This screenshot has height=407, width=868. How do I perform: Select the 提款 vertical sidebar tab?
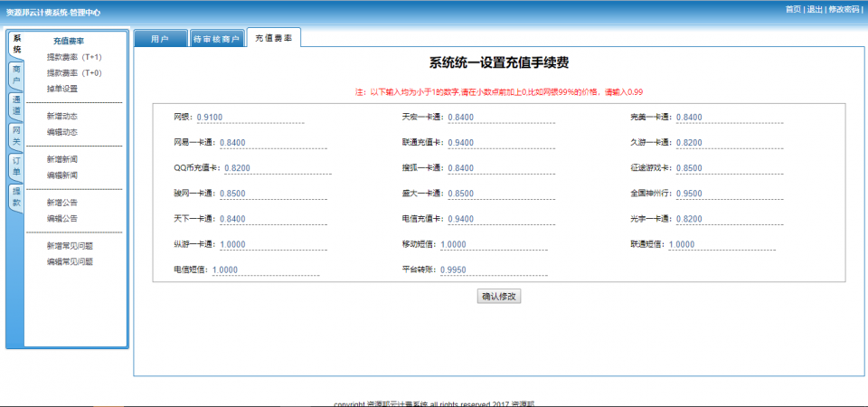(x=16, y=197)
